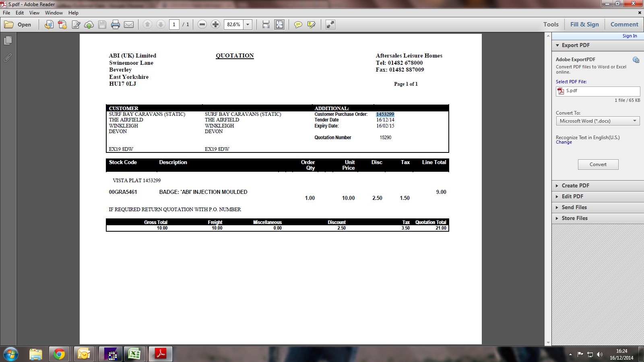Expand the Send Files section
Image resolution: width=644 pixels, height=362 pixels.
coord(598,208)
